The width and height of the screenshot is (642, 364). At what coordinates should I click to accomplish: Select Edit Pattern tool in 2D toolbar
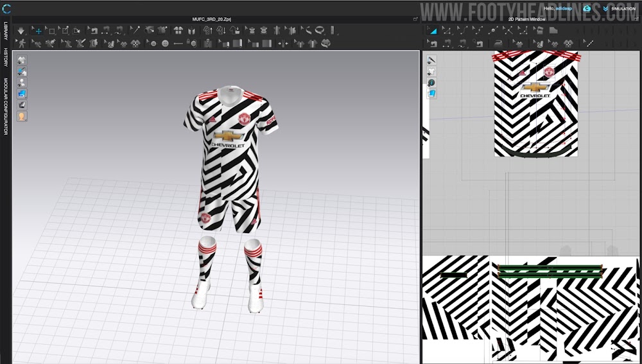(x=447, y=31)
